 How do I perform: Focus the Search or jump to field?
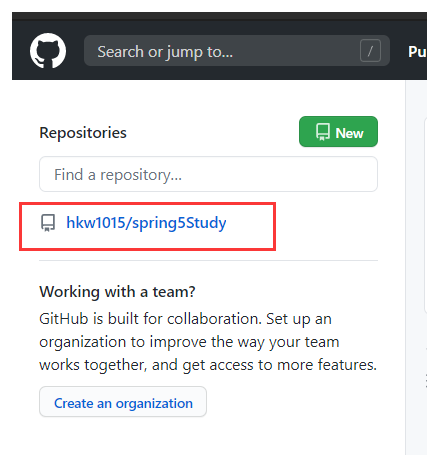coord(237,51)
